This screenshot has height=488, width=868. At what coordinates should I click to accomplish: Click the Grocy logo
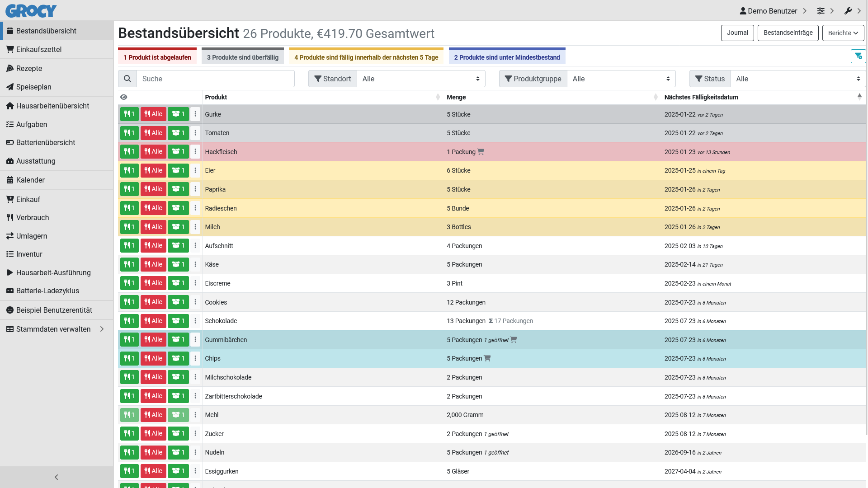31,11
